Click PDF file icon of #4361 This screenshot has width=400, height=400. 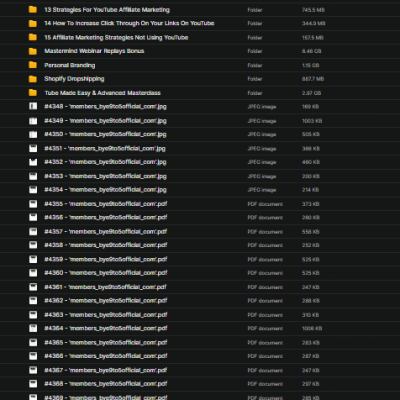[33, 287]
